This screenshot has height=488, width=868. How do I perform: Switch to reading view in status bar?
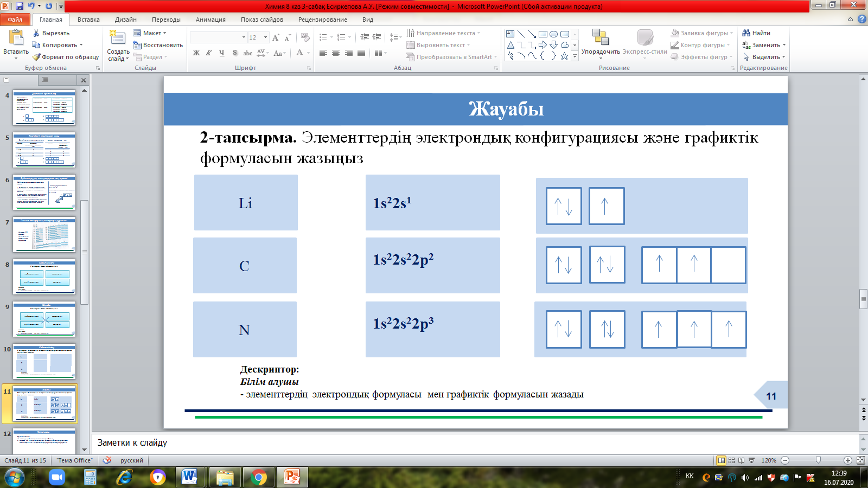point(742,460)
